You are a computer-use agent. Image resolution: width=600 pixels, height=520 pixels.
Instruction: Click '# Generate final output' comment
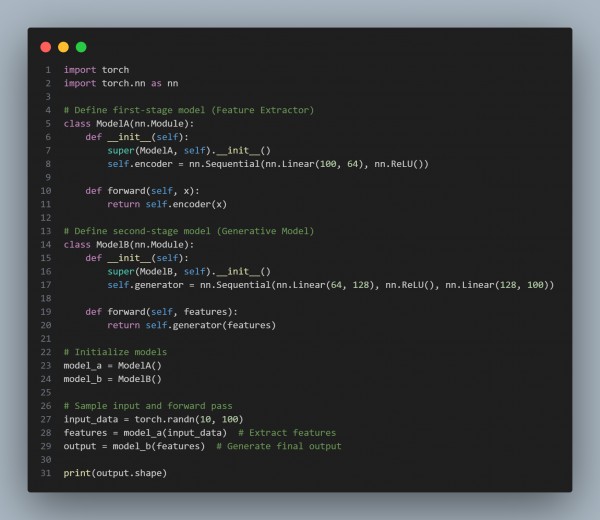[279, 446]
